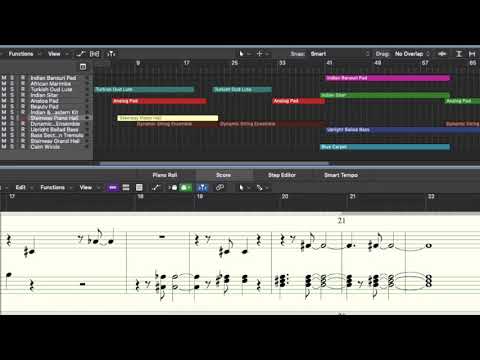
Task: Click the tracks area horizontal scrollbar
Action: [x=214, y=164]
